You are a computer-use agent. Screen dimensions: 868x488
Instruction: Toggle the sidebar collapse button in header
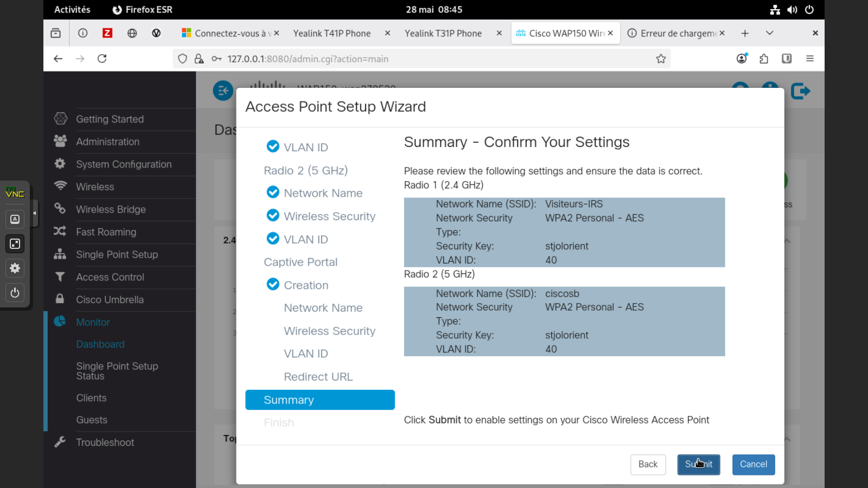tap(223, 91)
